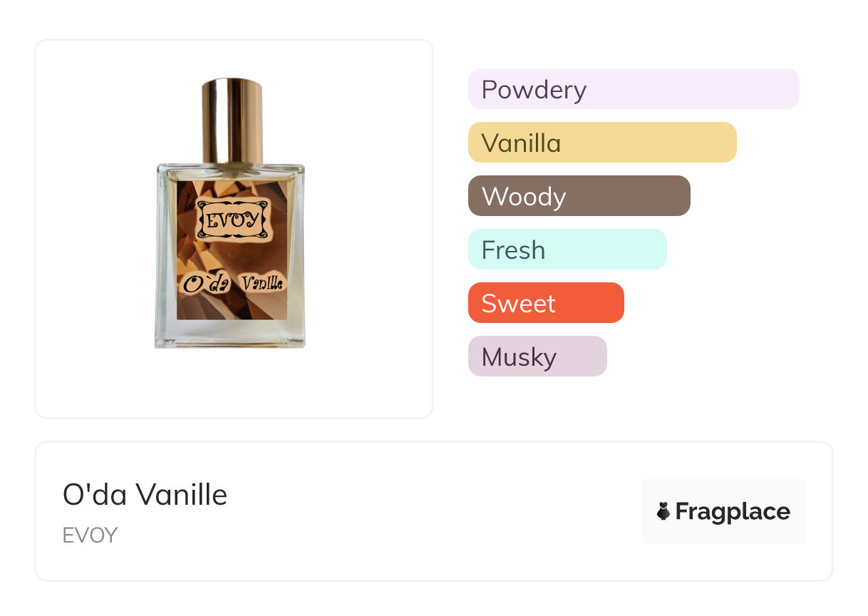
Task: Click the gold perfume bottle cap
Action: pyautogui.click(x=232, y=121)
